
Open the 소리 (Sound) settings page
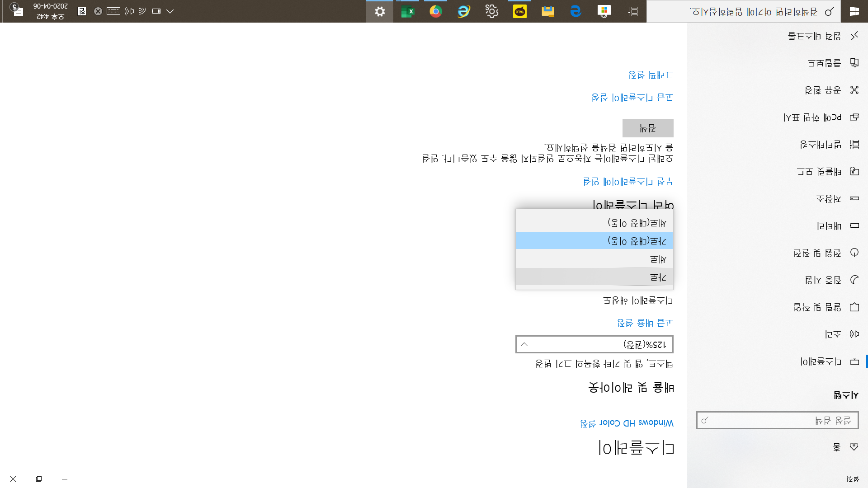832,334
